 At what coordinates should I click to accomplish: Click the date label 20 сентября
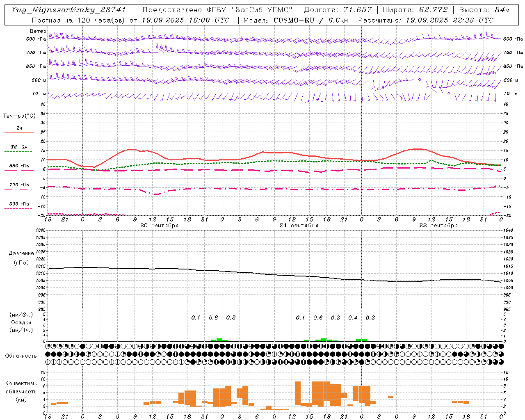159,226
